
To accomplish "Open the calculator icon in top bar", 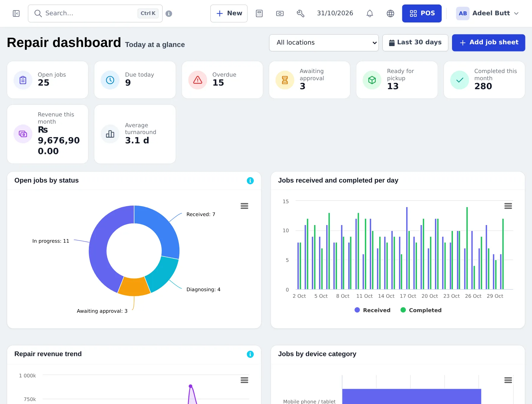I will [259, 13].
